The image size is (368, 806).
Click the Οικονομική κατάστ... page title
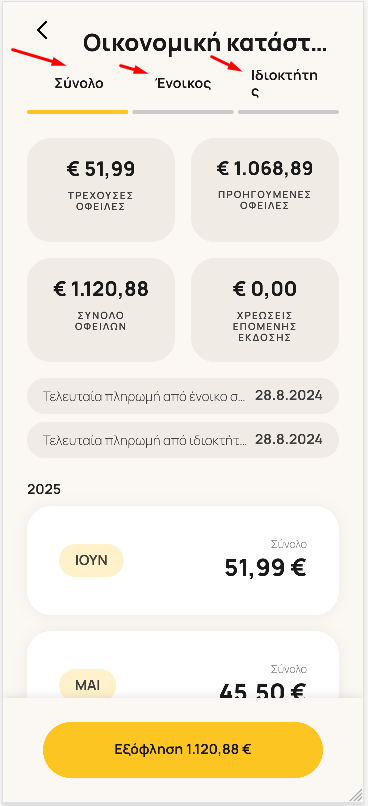tap(205, 43)
